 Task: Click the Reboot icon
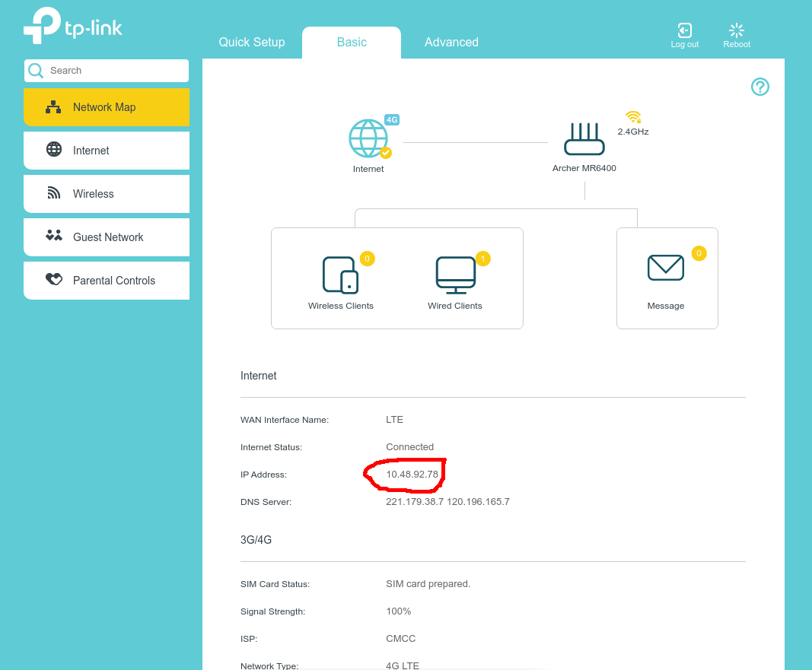coord(737,30)
